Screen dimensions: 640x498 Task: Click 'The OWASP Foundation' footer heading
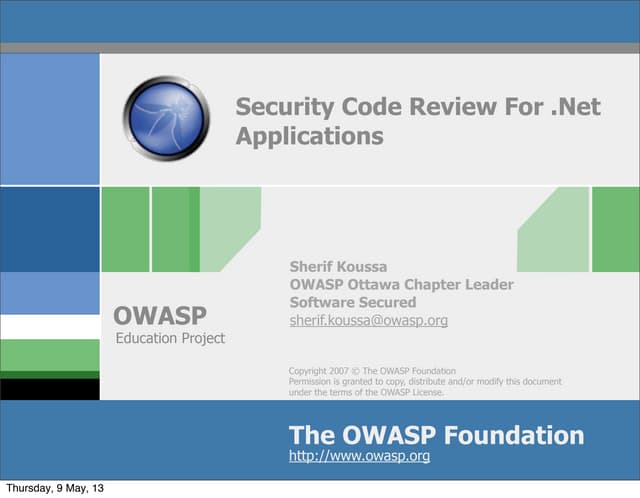436,435
